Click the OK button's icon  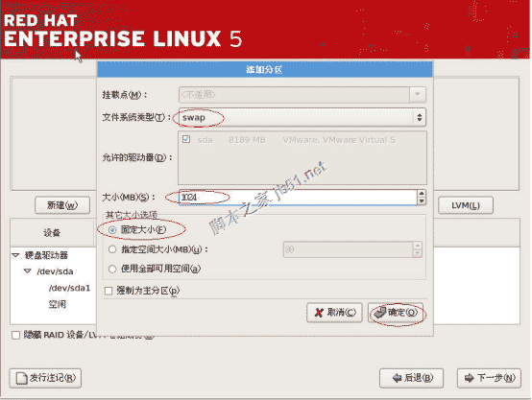(380, 312)
